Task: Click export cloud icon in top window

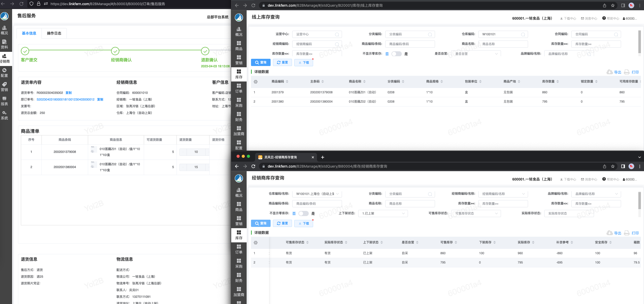Action: (609, 72)
